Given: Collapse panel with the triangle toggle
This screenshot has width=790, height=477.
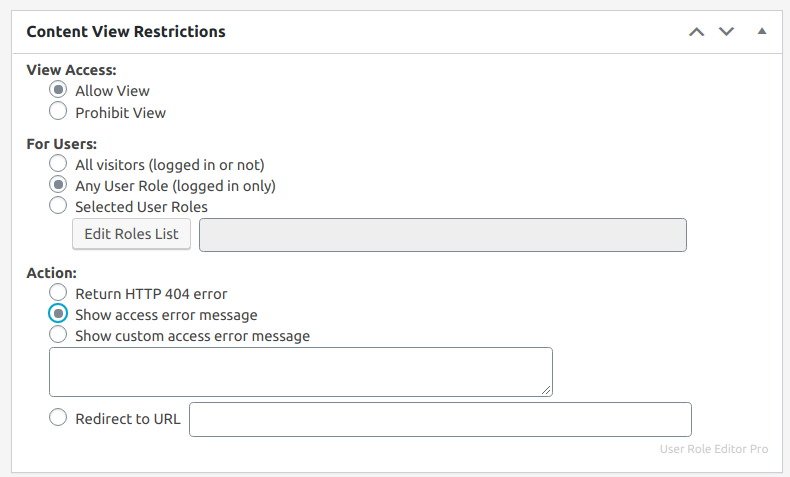Looking at the screenshot, I should tap(762, 31).
